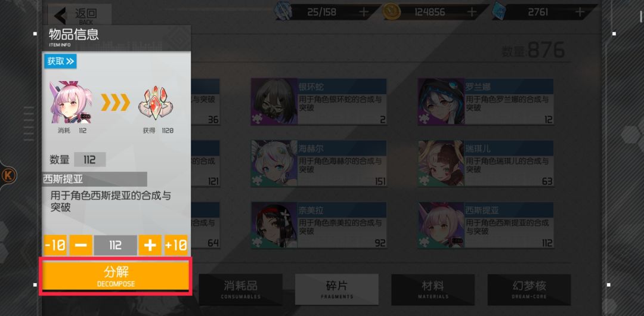Switch to 消耗品 Consumables tab
The image size is (644, 316).
coord(241,289)
